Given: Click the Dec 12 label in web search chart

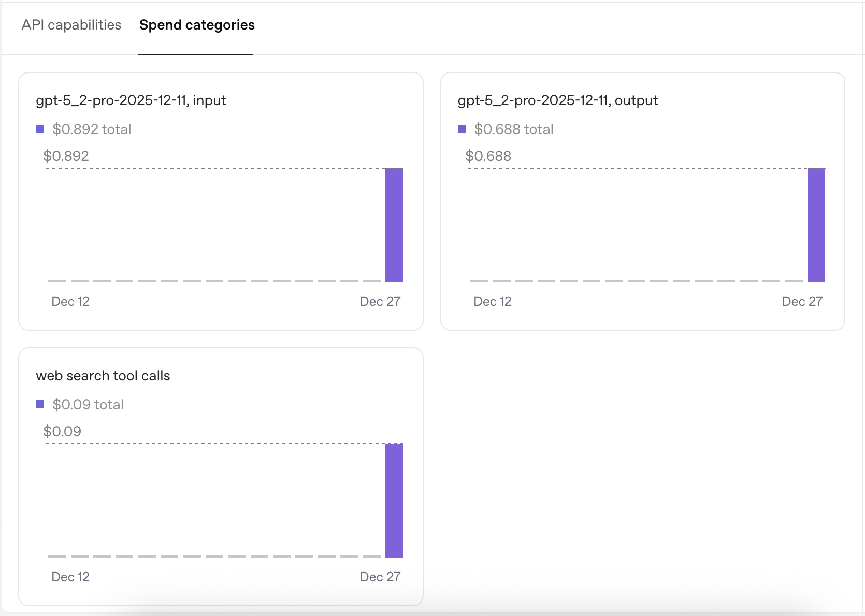Looking at the screenshot, I should 70,577.
